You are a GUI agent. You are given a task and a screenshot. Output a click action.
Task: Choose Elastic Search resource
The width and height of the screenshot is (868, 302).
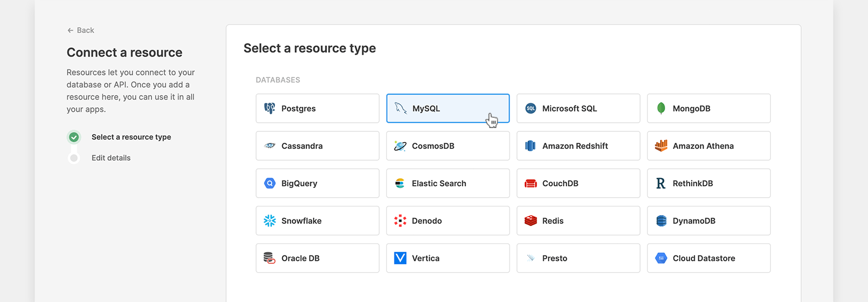(x=448, y=184)
